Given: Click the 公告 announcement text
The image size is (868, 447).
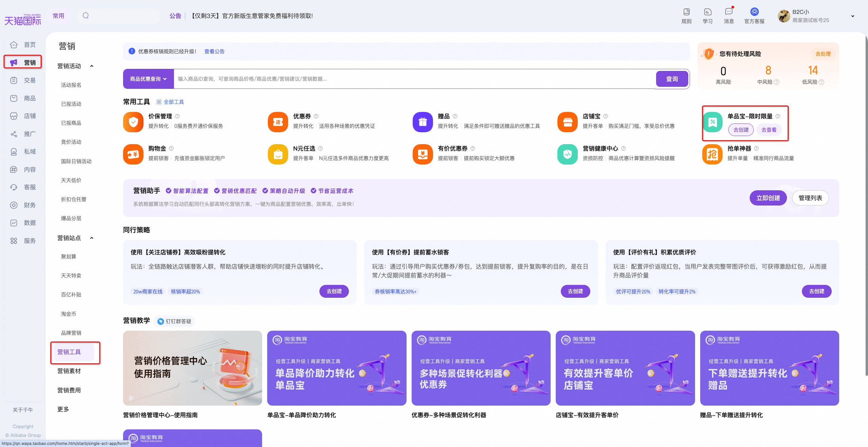Looking at the screenshot, I should [x=175, y=16].
